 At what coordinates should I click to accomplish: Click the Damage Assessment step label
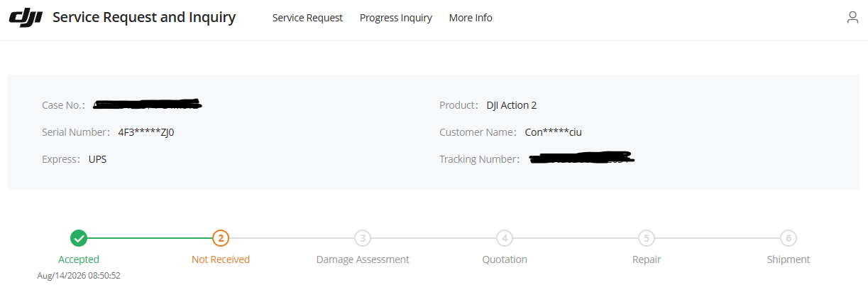[363, 259]
